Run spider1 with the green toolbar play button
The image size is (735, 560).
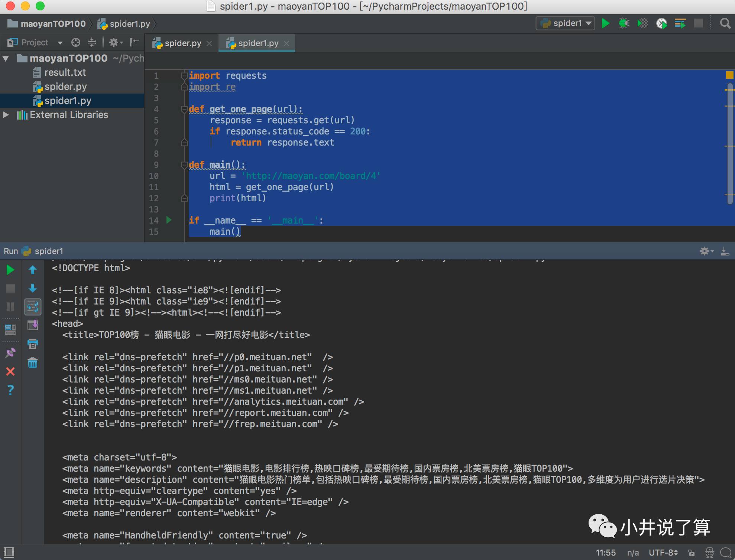(605, 23)
